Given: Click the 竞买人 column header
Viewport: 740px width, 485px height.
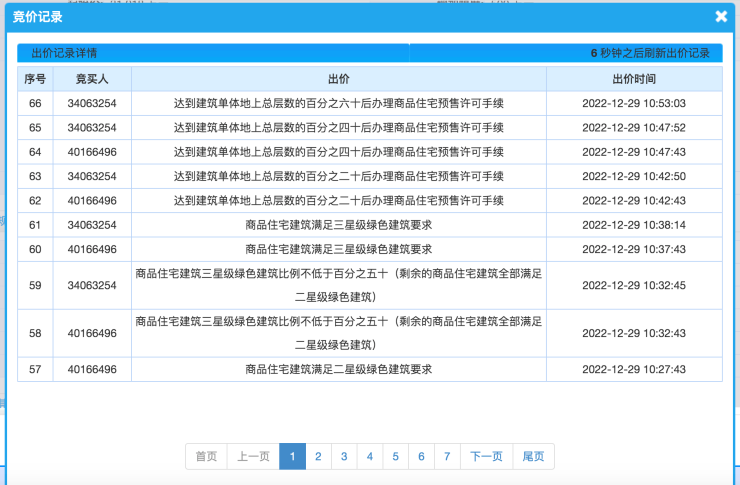Looking at the screenshot, I should 92,79.
